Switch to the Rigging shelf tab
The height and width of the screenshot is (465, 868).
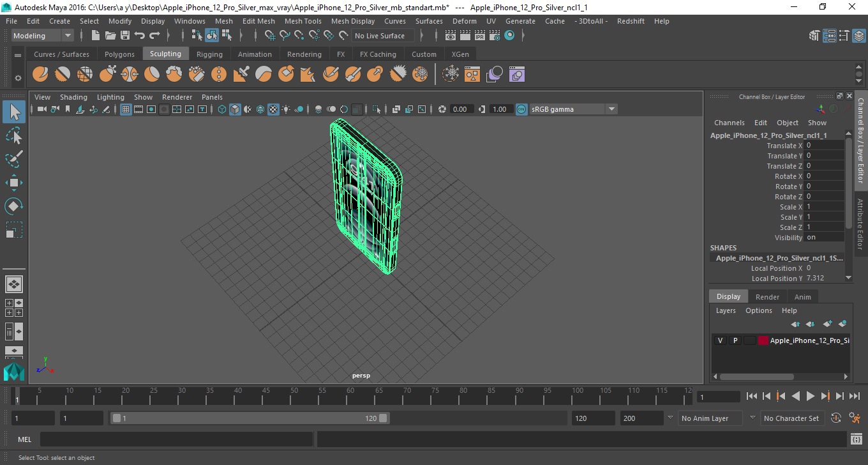tap(209, 54)
